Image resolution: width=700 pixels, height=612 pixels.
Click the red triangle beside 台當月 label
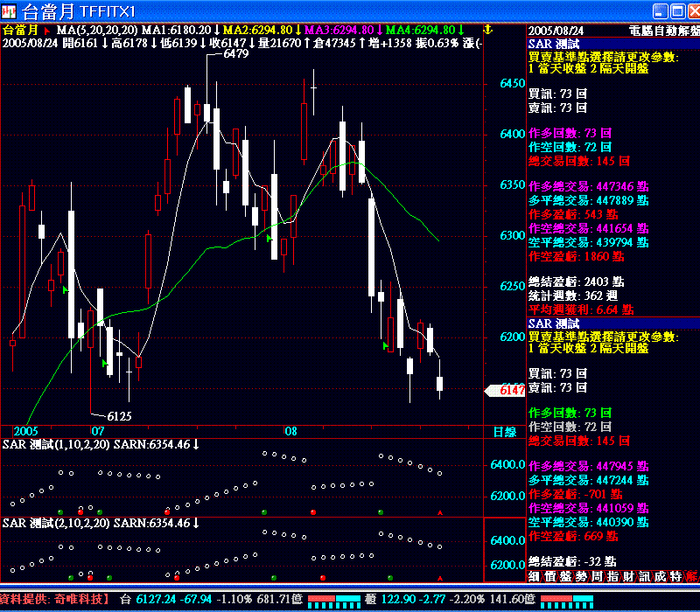pos(46,31)
